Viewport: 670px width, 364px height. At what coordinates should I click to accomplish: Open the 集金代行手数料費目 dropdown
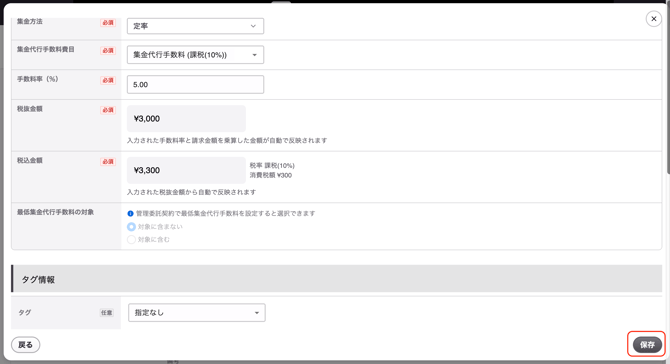195,55
